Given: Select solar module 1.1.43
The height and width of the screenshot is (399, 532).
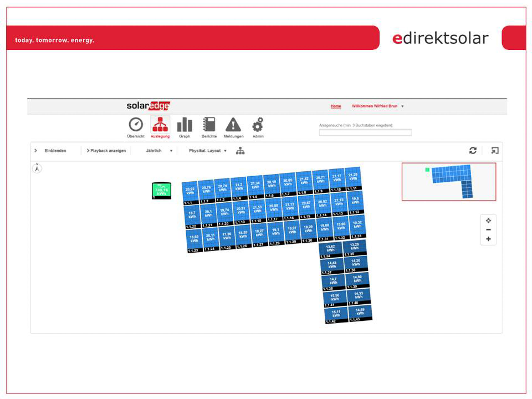Looking at the screenshot, I should point(360,313).
